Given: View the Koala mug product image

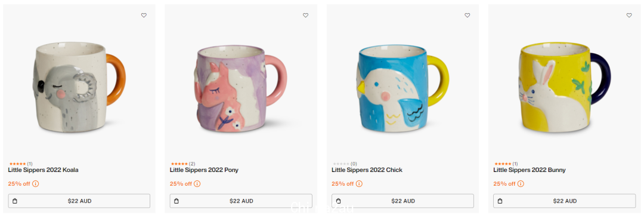Looking at the screenshot, I should pos(79,87).
